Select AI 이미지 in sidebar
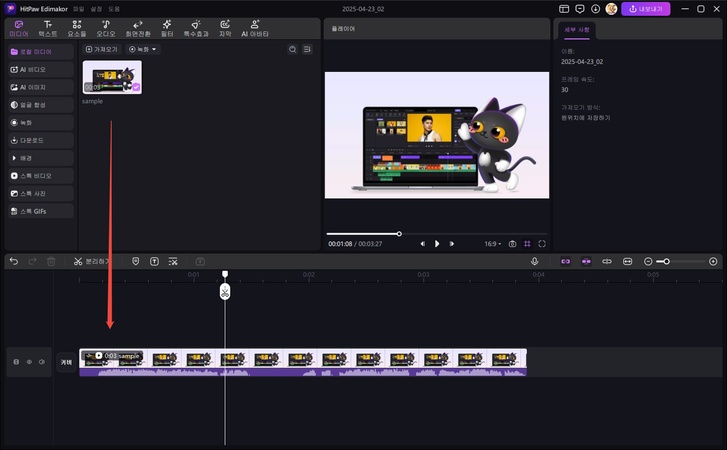This screenshot has width=727, height=450. coord(41,87)
